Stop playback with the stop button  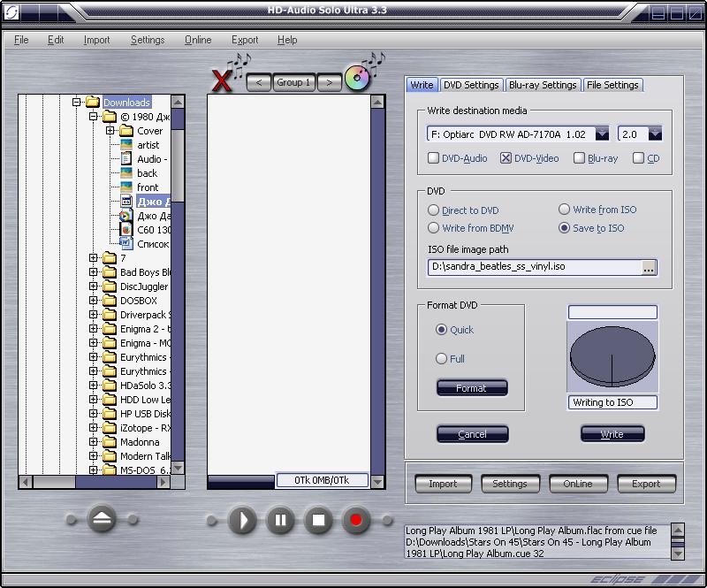click(318, 520)
